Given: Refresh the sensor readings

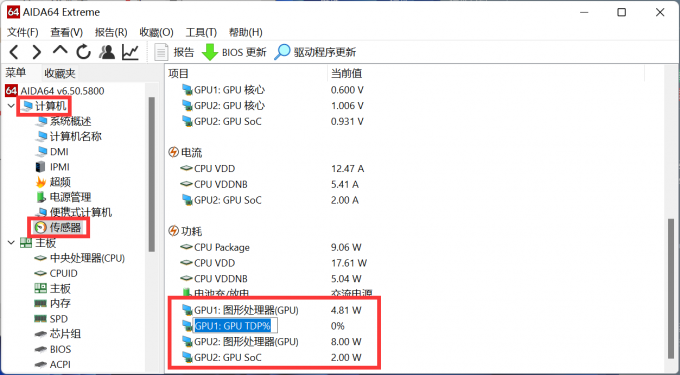Looking at the screenshot, I should point(83,52).
